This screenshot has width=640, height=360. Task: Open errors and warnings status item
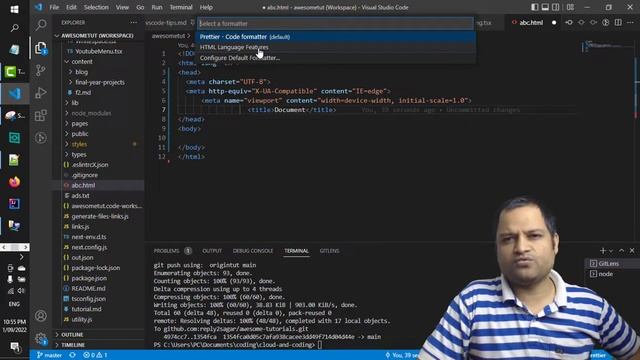pyautogui.click(x=95, y=355)
